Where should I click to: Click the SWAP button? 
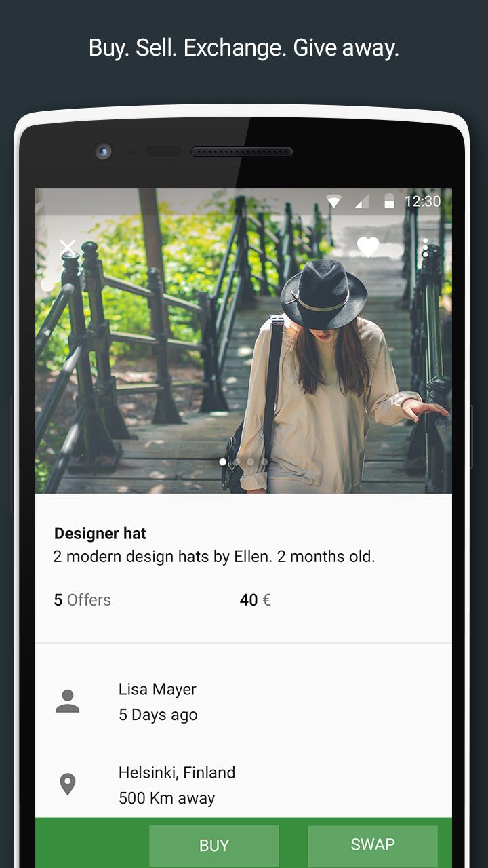[x=373, y=845]
